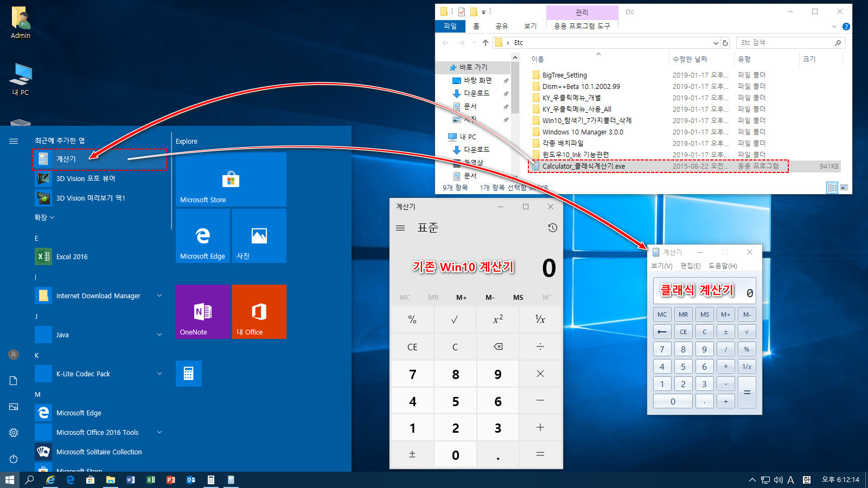The width and height of the screenshot is (868, 488).
Task: Click Start menu hamburger expand button
Action: [14, 141]
